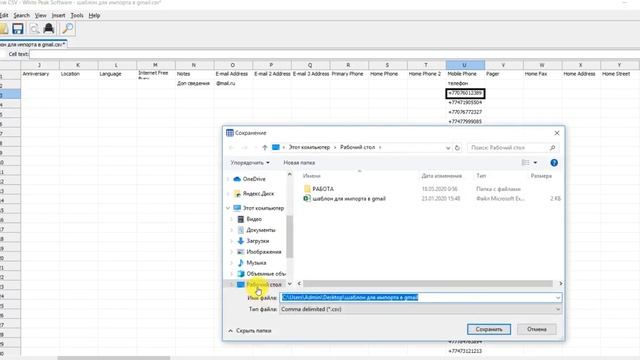640x360 pixels.
Task: Sort by Размер column header
Action: 541,176
